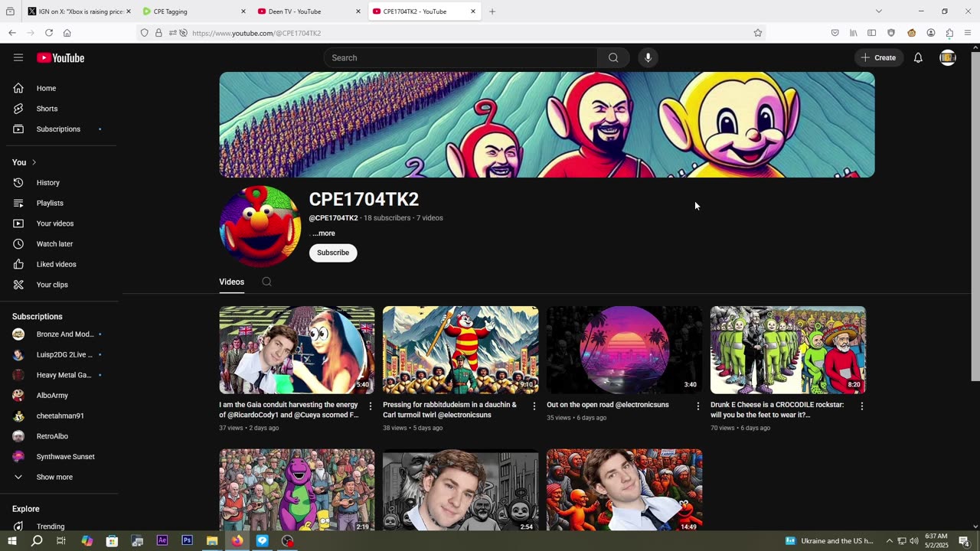Open Trending under Explore

click(60, 526)
